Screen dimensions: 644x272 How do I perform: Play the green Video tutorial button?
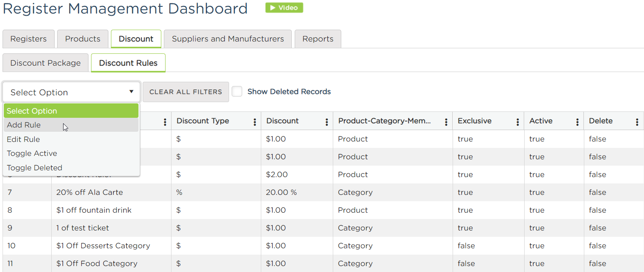pyautogui.click(x=284, y=8)
